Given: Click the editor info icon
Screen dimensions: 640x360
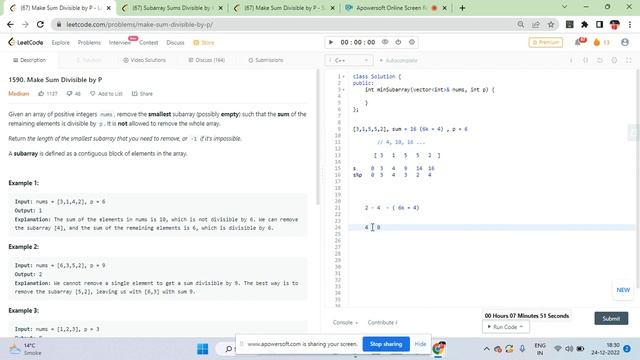Looking at the screenshot, I should [571, 60].
